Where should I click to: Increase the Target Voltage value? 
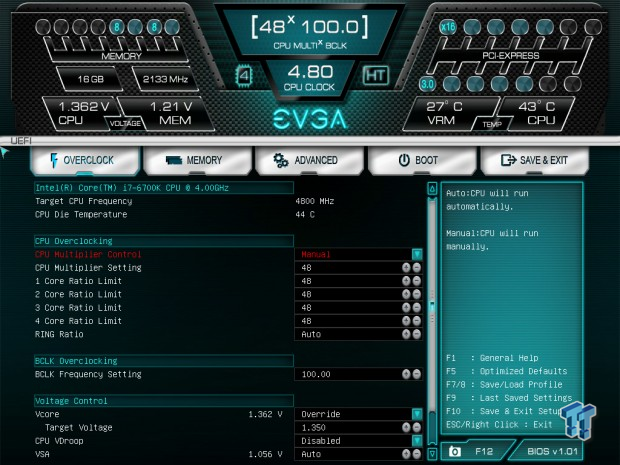tap(406, 427)
